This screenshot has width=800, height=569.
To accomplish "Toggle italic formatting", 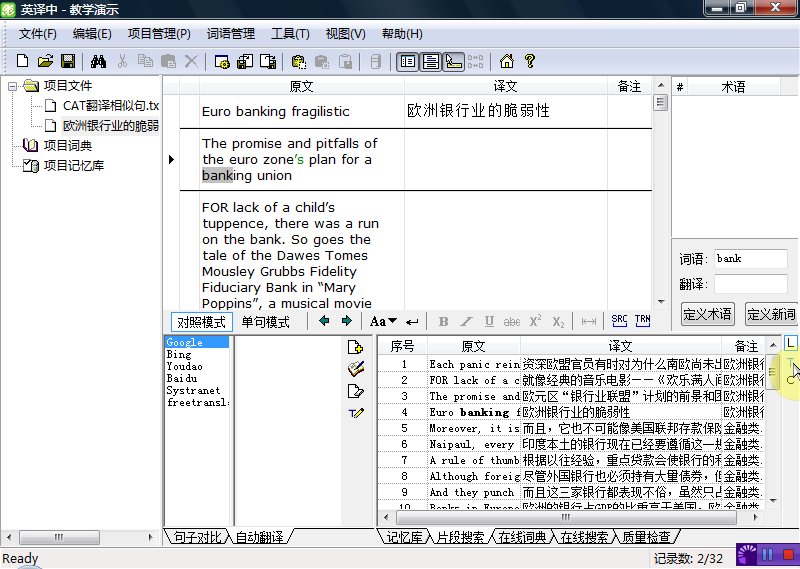I will tap(466, 321).
